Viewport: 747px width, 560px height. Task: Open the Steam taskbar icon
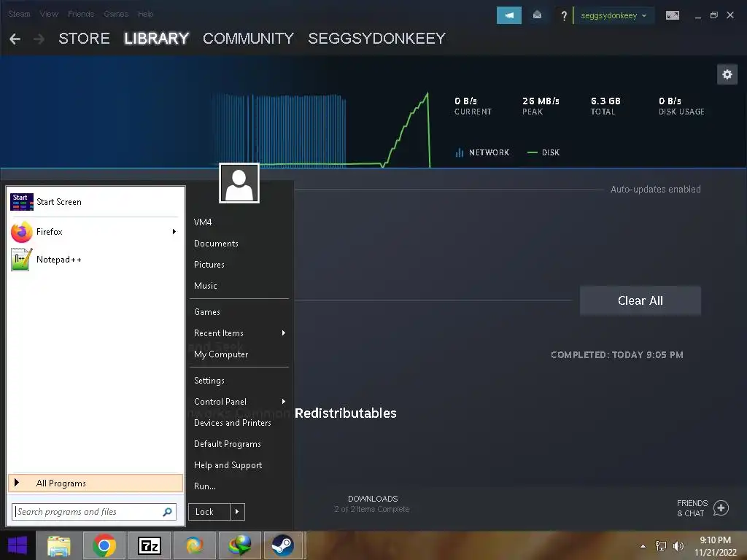pyautogui.click(x=282, y=545)
